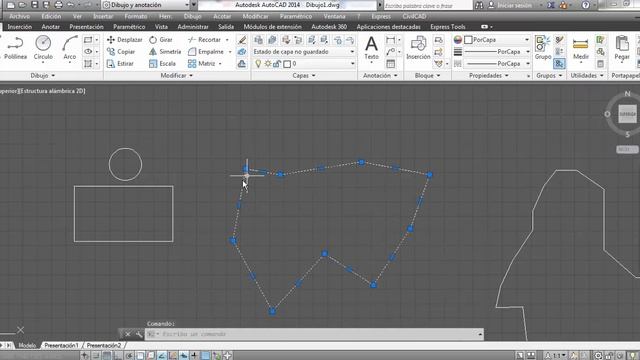Click the layer 0 color swatch
Screen dimensions: 640x360
pos(287,64)
